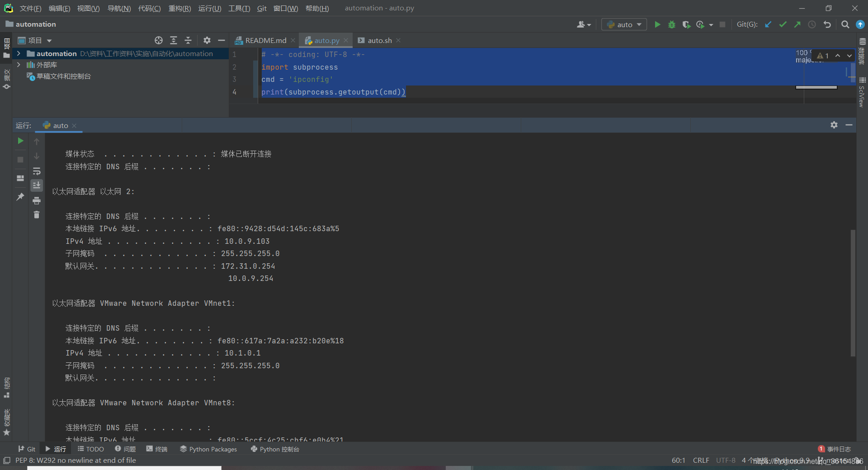
Task: Open Search Everywhere magnifier icon
Action: (x=845, y=24)
